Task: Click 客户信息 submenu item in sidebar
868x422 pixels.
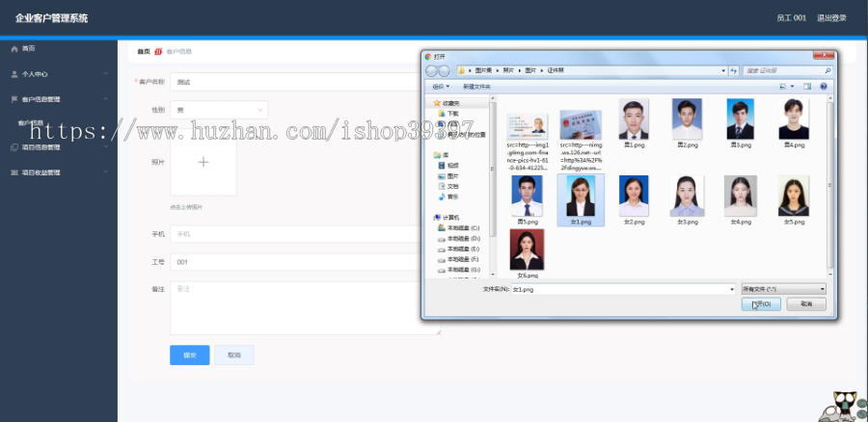Action: (x=31, y=122)
